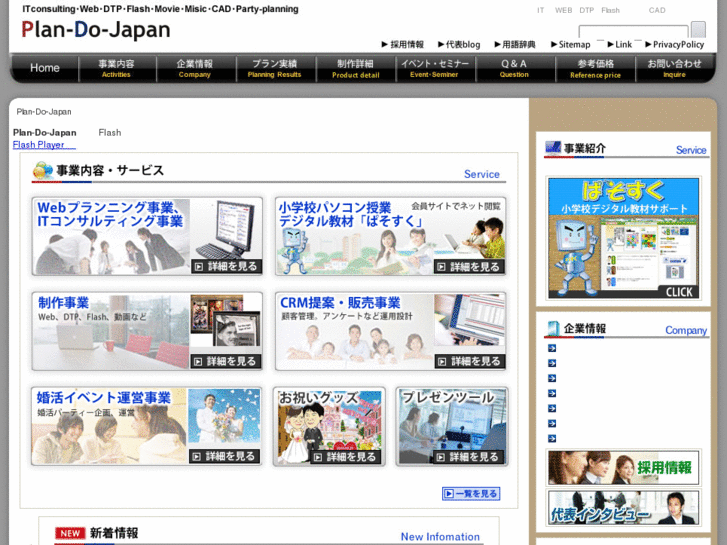Open the Home navigation tab
Viewport: 727px width, 545px height.
click(x=45, y=68)
